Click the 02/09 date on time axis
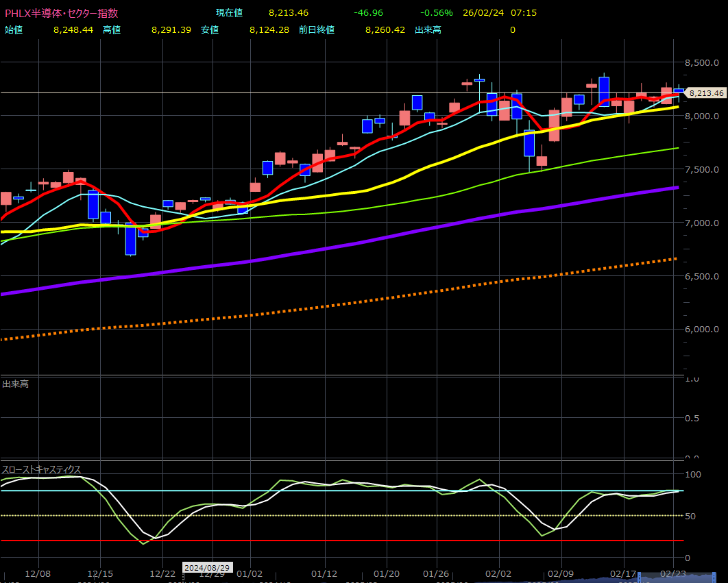The width and height of the screenshot is (728, 583). coord(561,573)
